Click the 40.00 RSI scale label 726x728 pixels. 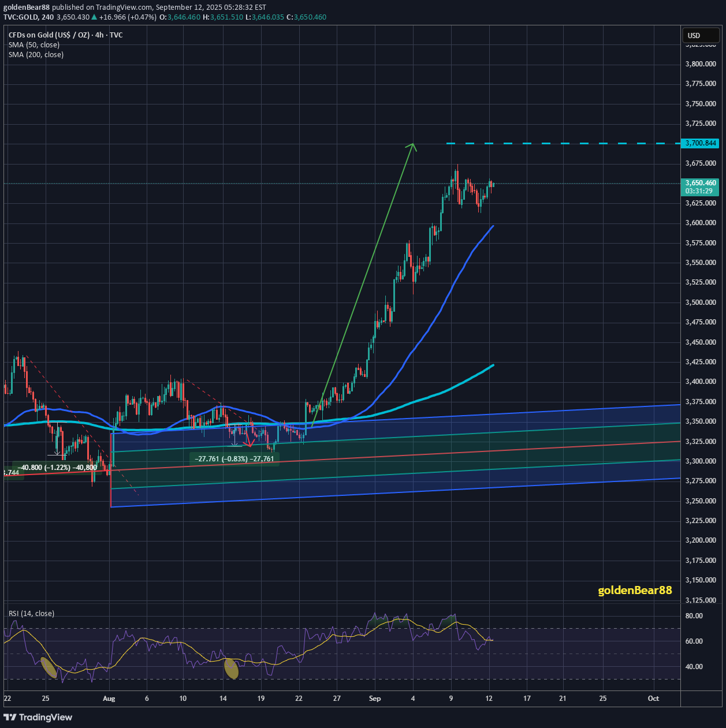pos(694,667)
